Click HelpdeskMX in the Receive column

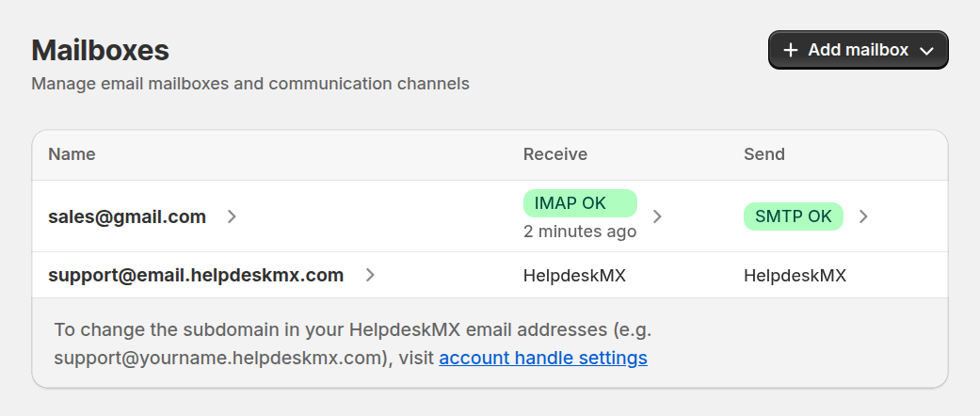click(574, 276)
